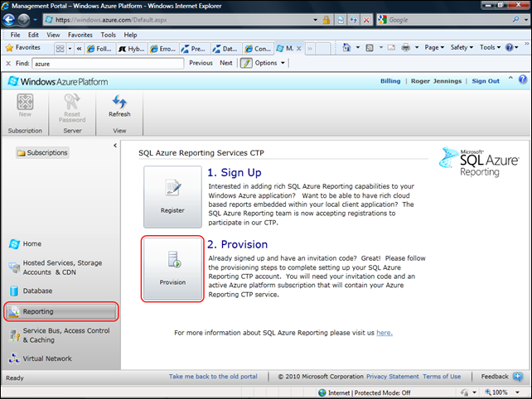Expand the Quick Tabs dropdown arrow
Image resolution: width=532 pixels, height=399 pixels.
70,49
